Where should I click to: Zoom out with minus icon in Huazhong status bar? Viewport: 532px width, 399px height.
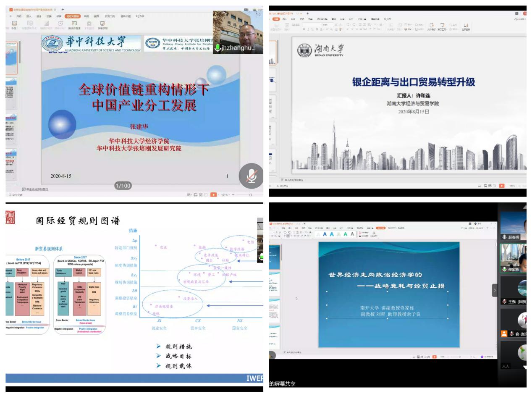point(233,195)
